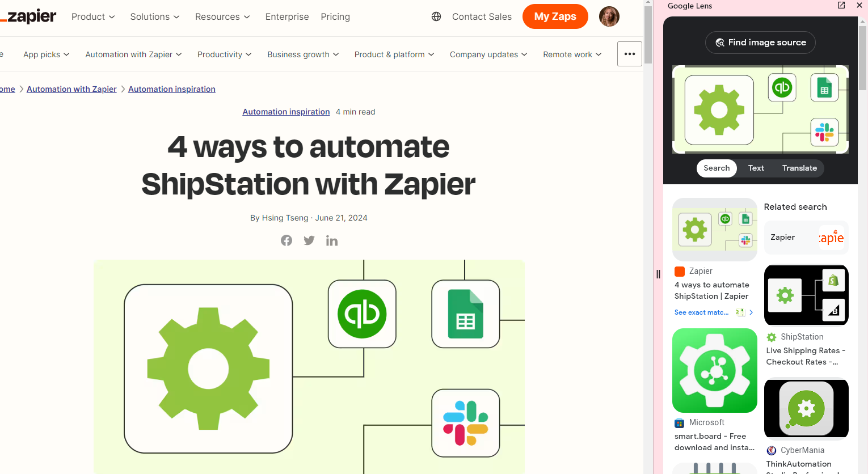Go to the Enterprise page

[287, 16]
